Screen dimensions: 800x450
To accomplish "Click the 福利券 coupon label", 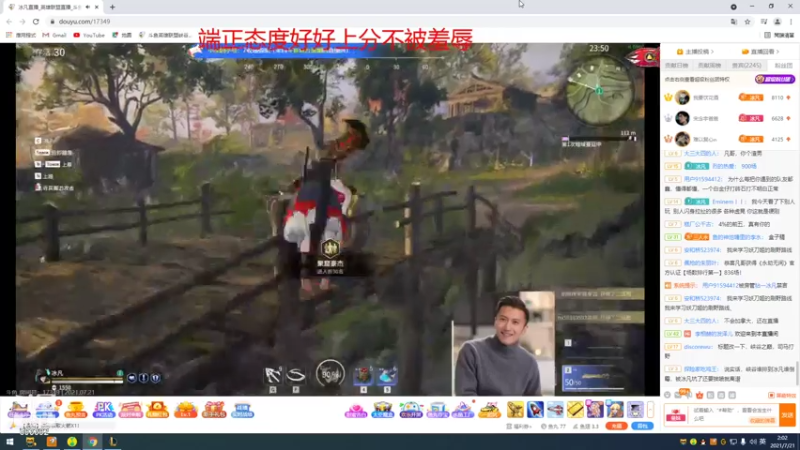I will coord(518,426).
